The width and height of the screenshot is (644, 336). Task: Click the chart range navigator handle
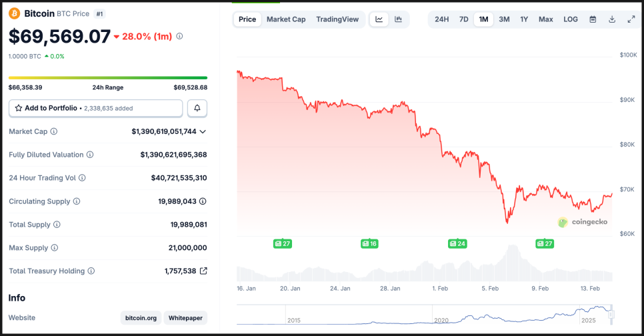pos(611,315)
